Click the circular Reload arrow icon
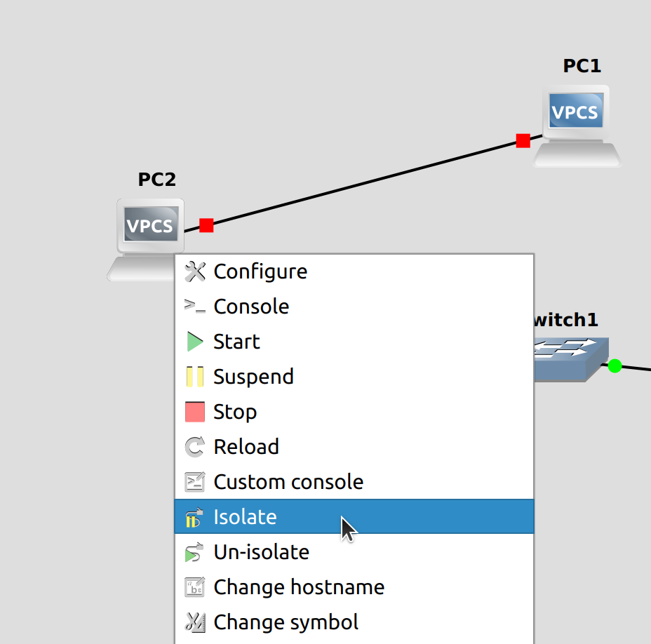Viewport: 651px width, 644px height. click(x=195, y=447)
